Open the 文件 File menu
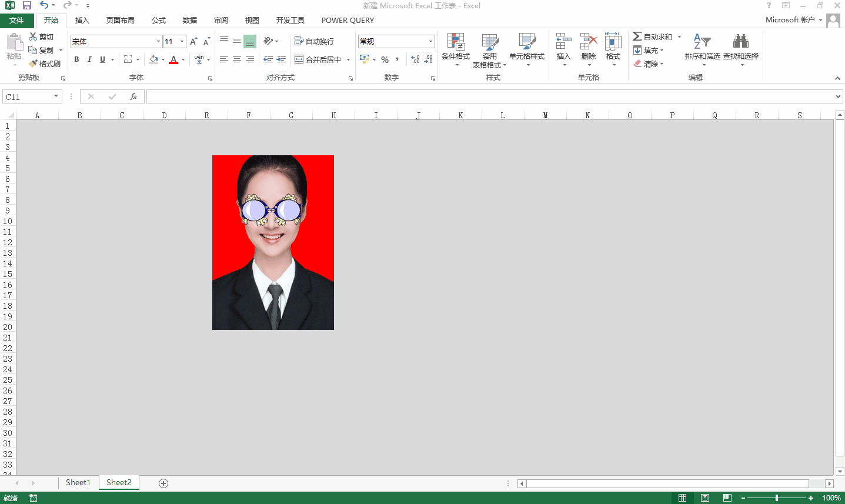The width and height of the screenshot is (845, 504). point(16,21)
